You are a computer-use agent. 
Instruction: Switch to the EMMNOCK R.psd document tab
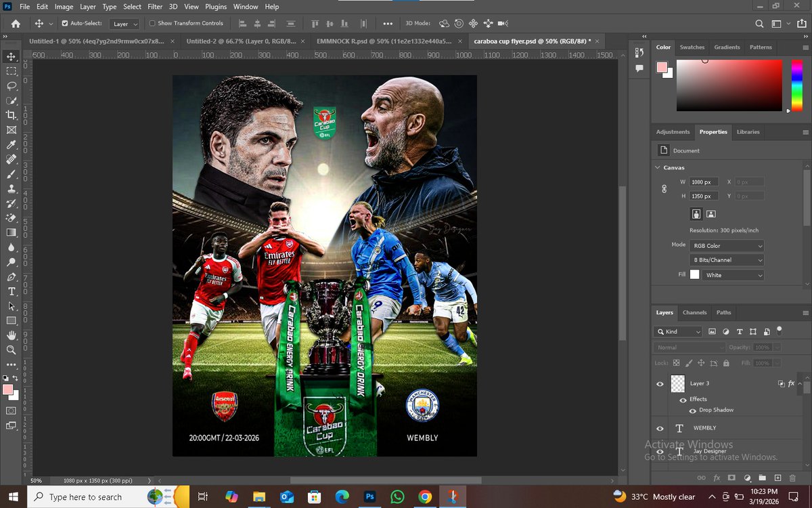(388, 41)
